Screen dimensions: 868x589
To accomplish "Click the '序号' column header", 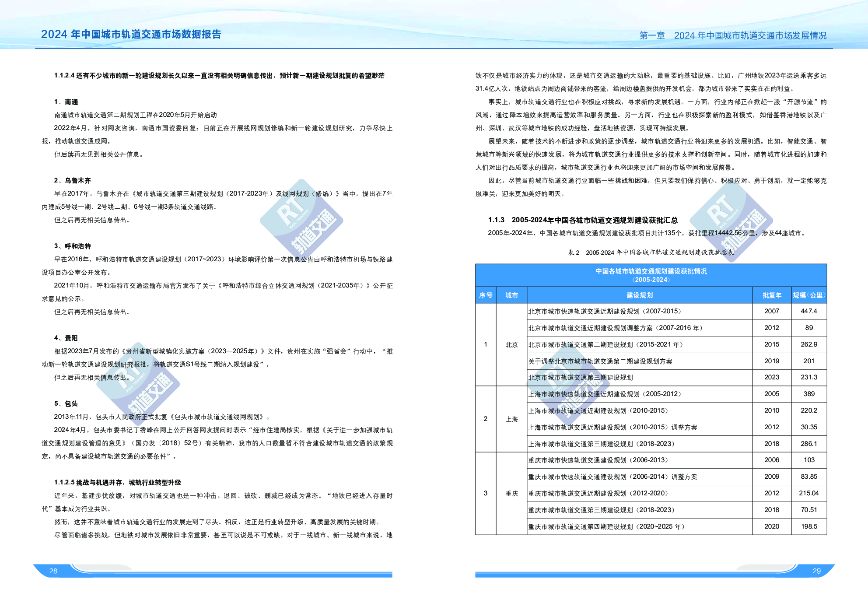I will (486, 295).
